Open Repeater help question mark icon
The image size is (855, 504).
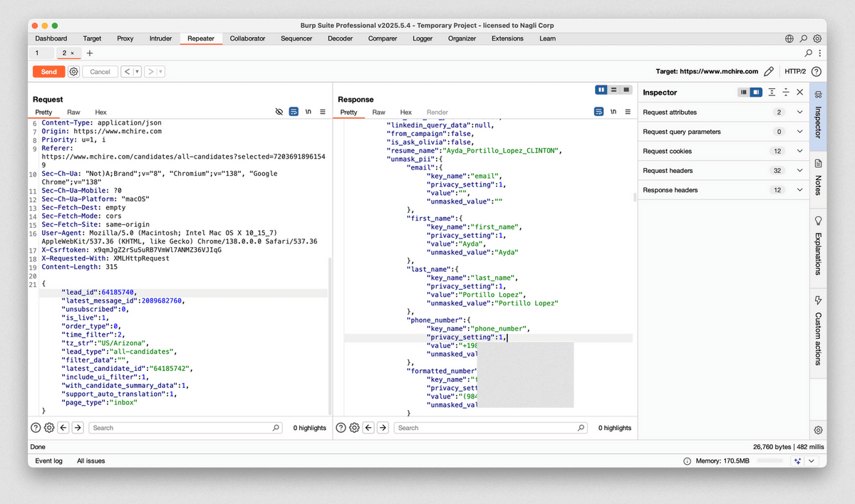(x=817, y=71)
